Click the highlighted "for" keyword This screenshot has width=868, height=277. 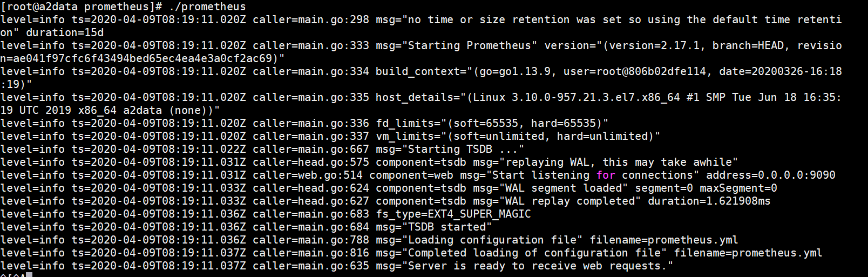606,175
